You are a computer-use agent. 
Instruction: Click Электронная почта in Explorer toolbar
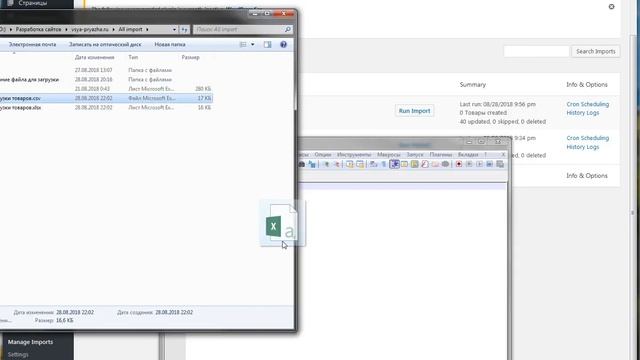(x=32, y=44)
